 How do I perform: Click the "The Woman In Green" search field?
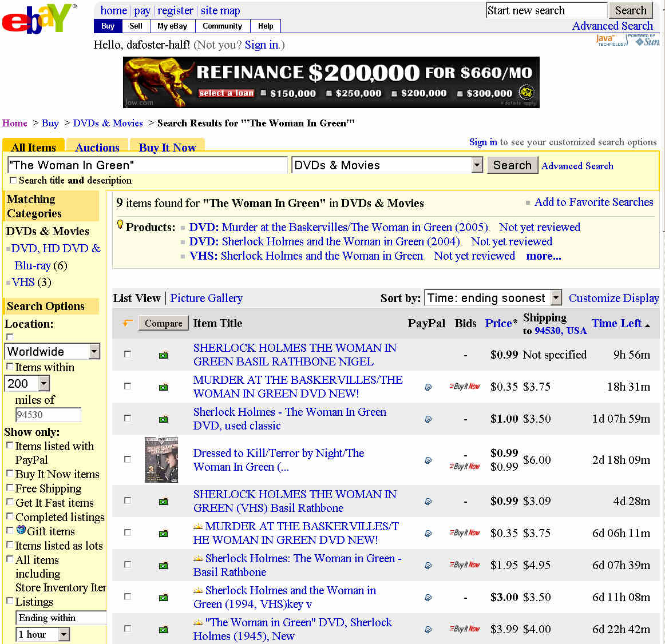148,165
